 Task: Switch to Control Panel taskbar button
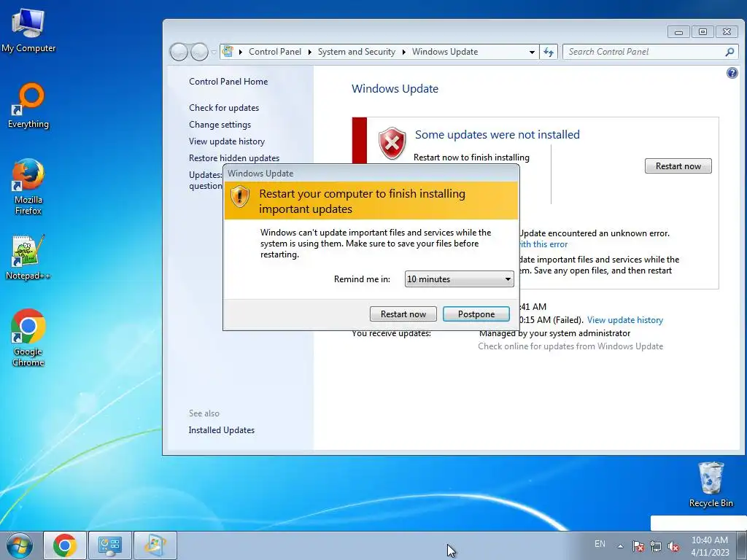coord(110,545)
